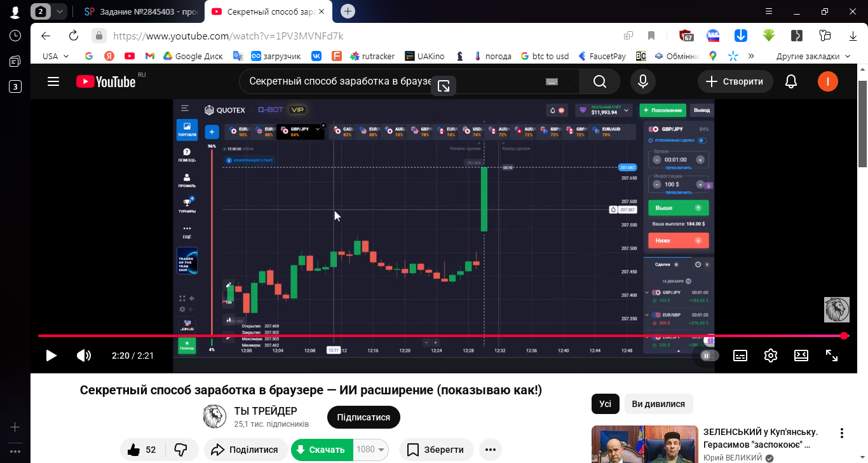Open the channel lion avatar
Image resolution: width=868 pixels, height=463 pixels.
215,417
